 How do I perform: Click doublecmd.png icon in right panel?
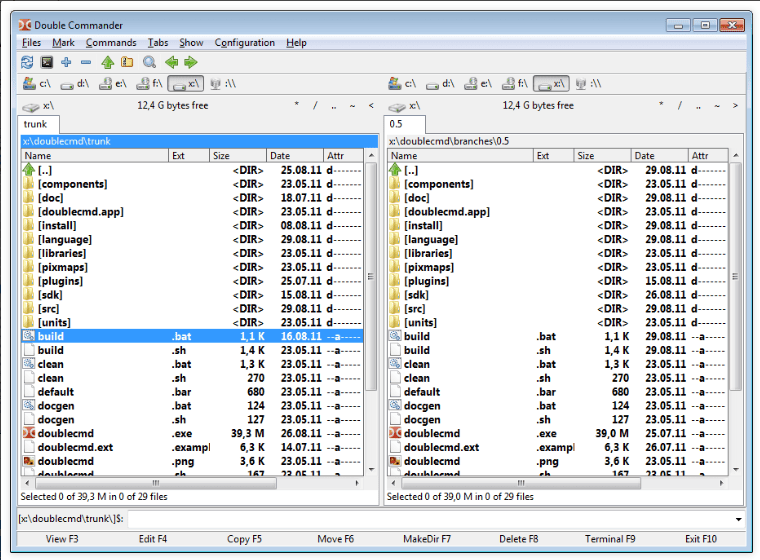[x=396, y=461]
